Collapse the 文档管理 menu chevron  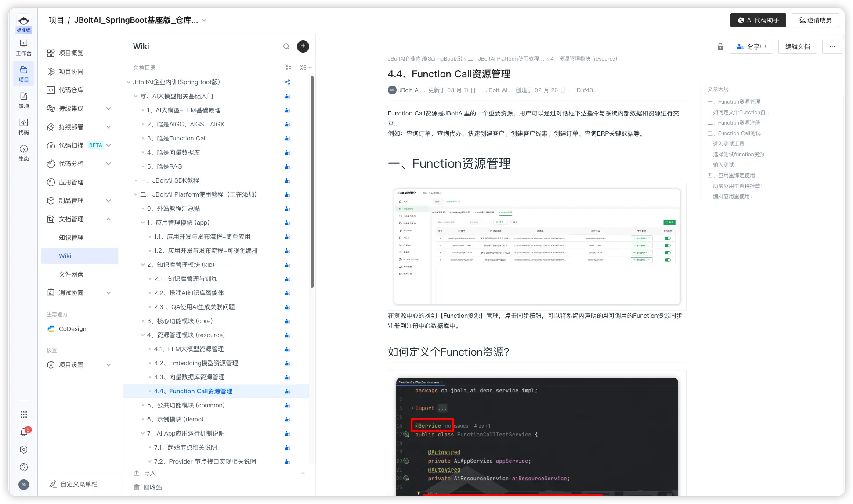(108, 219)
